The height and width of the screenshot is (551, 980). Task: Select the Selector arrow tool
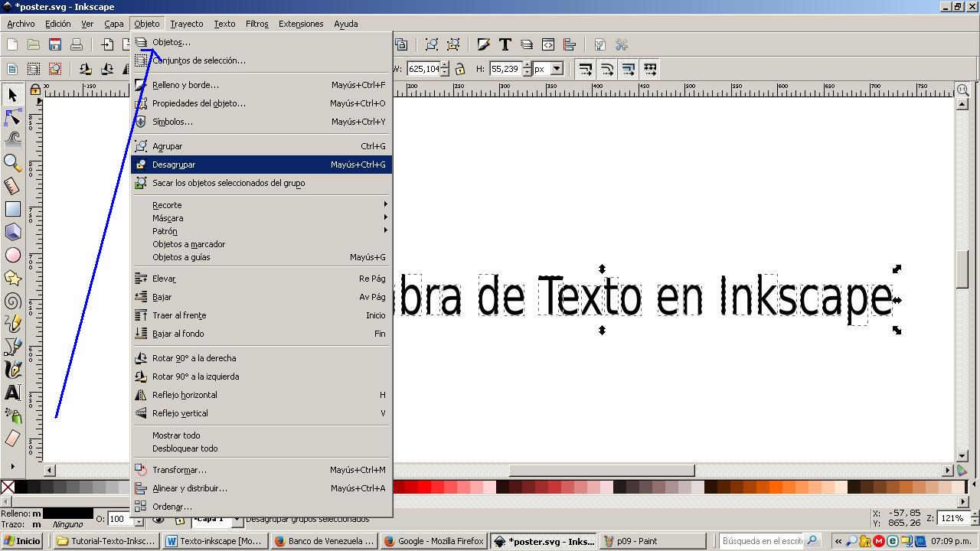tap(12, 95)
